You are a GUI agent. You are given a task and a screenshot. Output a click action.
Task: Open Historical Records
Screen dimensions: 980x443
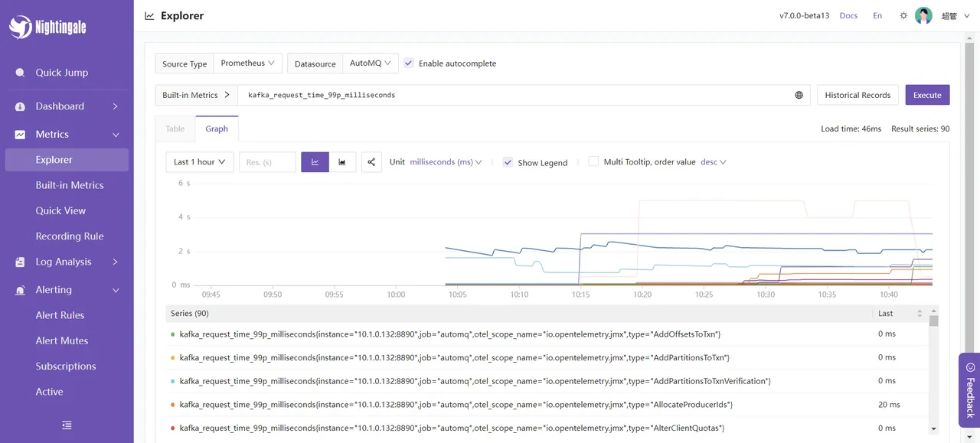[857, 94]
